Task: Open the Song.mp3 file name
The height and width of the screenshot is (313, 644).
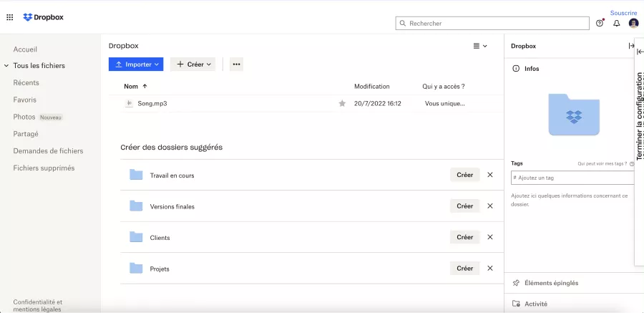Action: pyautogui.click(x=152, y=104)
